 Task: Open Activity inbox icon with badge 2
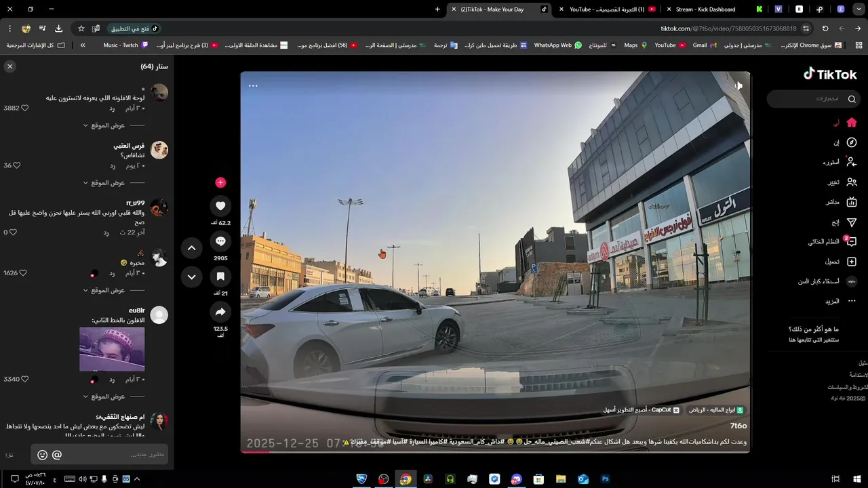[852, 241]
